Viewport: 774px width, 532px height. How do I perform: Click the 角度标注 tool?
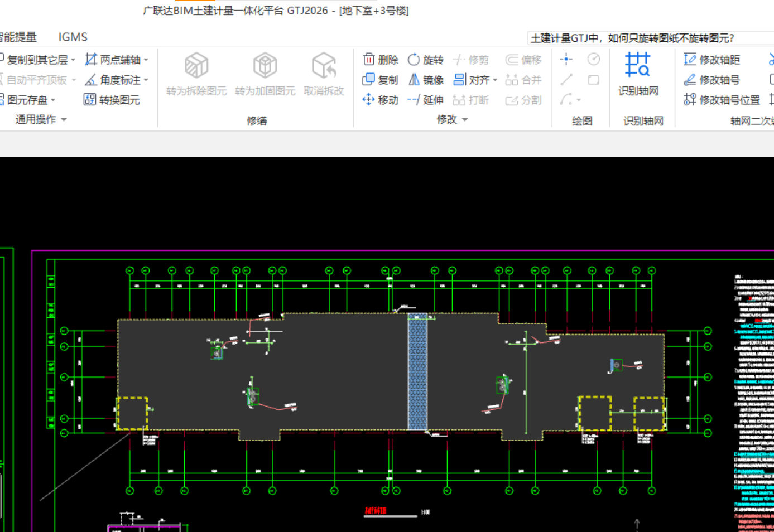[x=112, y=80]
